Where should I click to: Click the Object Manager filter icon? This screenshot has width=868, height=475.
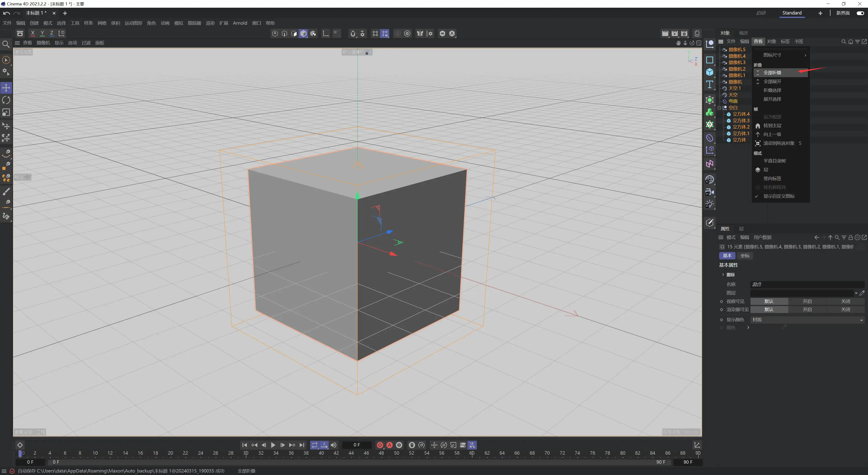tap(857, 41)
